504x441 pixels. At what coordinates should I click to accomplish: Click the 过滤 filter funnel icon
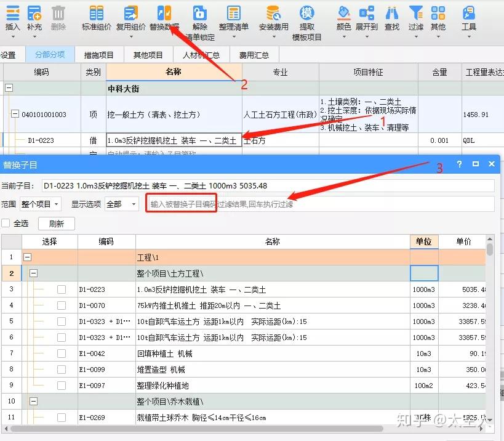tap(416, 13)
